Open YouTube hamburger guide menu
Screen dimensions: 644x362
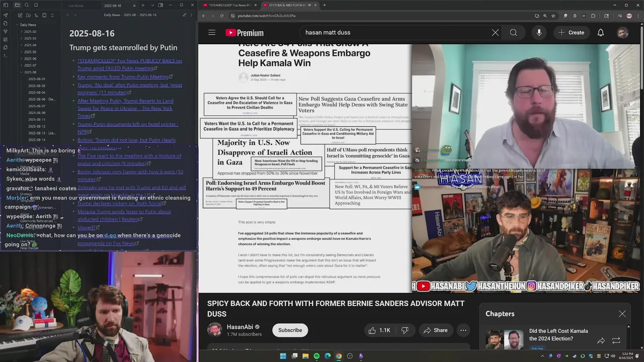tap(212, 33)
